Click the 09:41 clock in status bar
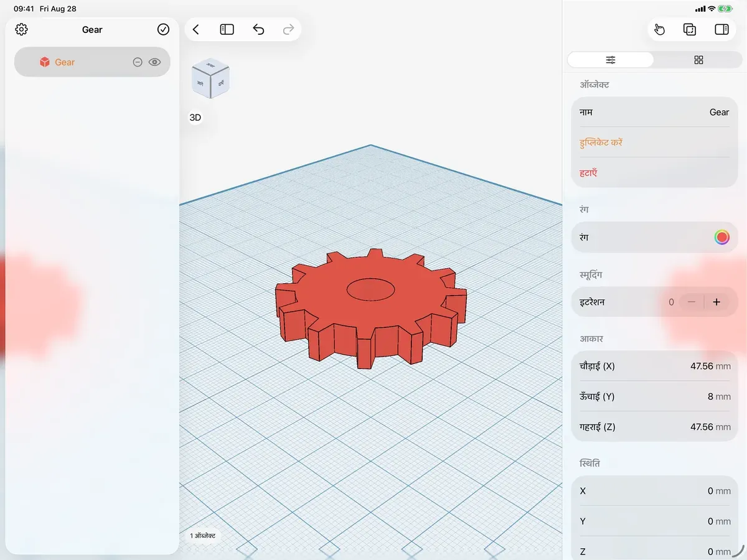Image resolution: width=747 pixels, height=560 pixels. coord(24,9)
